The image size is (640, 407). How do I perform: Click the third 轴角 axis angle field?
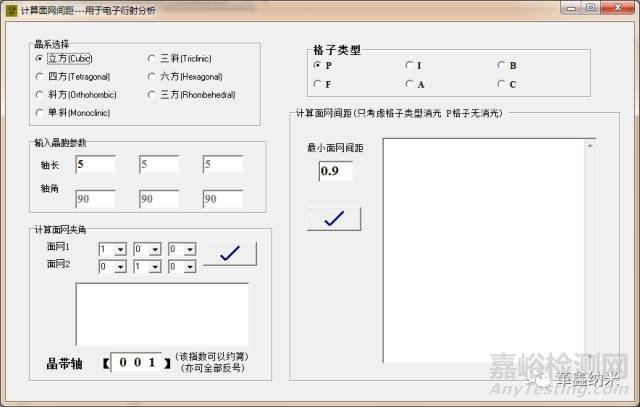point(223,199)
